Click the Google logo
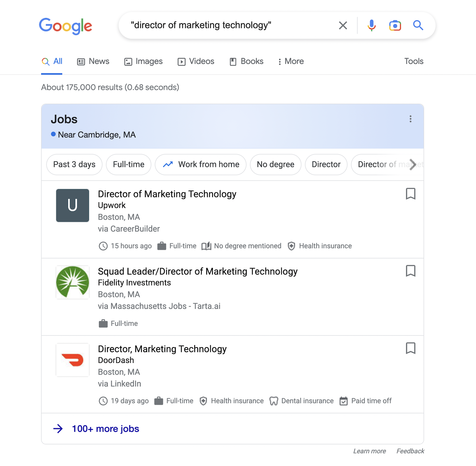The height and width of the screenshot is (466, 476). click(66, 26)
